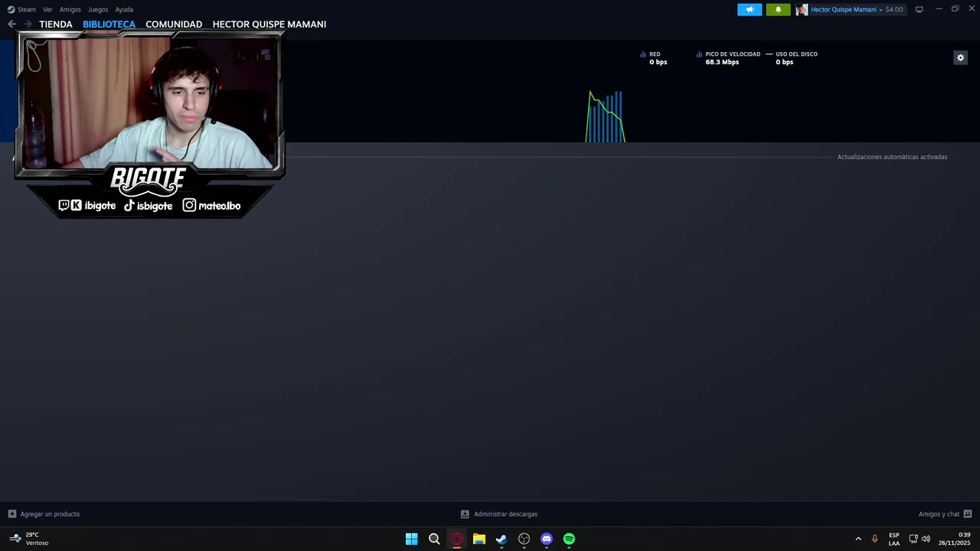Click the plus icon beside Agregar un producto
The height and width of the screenshot is (551, 980).
tap(11, 514)
